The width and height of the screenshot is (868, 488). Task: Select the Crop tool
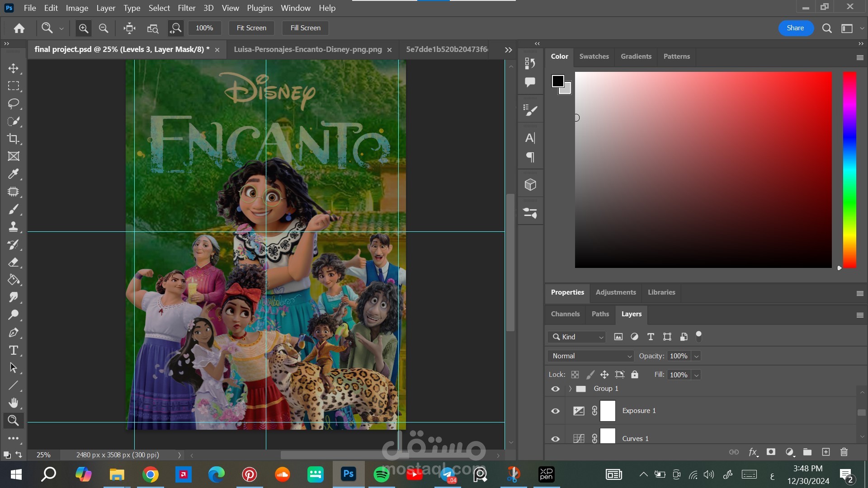click(x=13, y=139)
